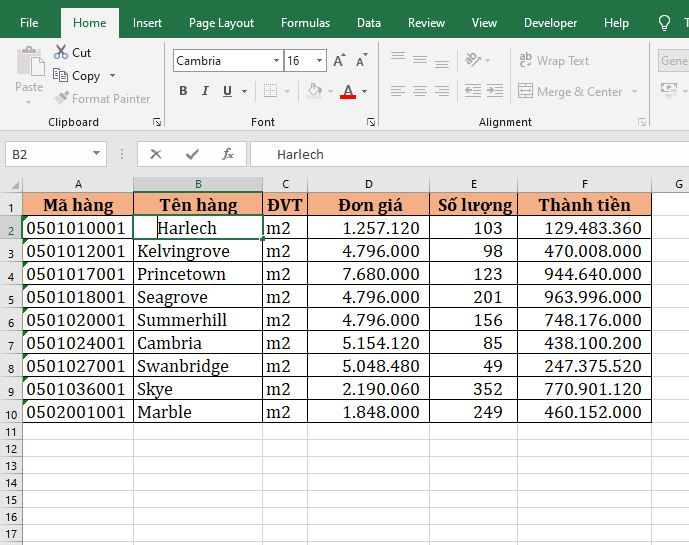
Task: Toggle italic formatting button
Action: coord(206,91)
